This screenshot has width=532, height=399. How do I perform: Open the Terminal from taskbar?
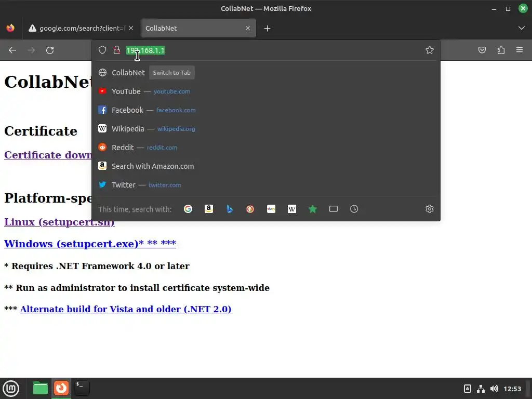pos(82,388)
